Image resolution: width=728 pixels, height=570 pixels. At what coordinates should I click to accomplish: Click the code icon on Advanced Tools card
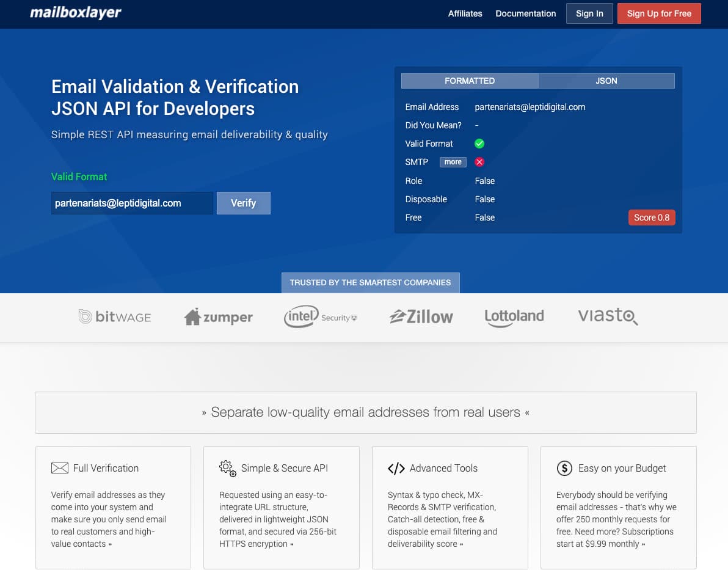pos(396,468)
